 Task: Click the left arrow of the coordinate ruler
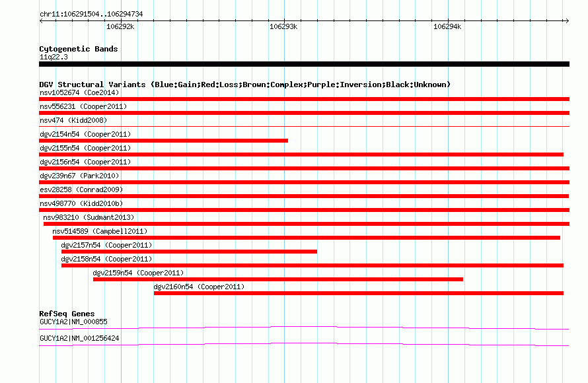pos(41,21)
